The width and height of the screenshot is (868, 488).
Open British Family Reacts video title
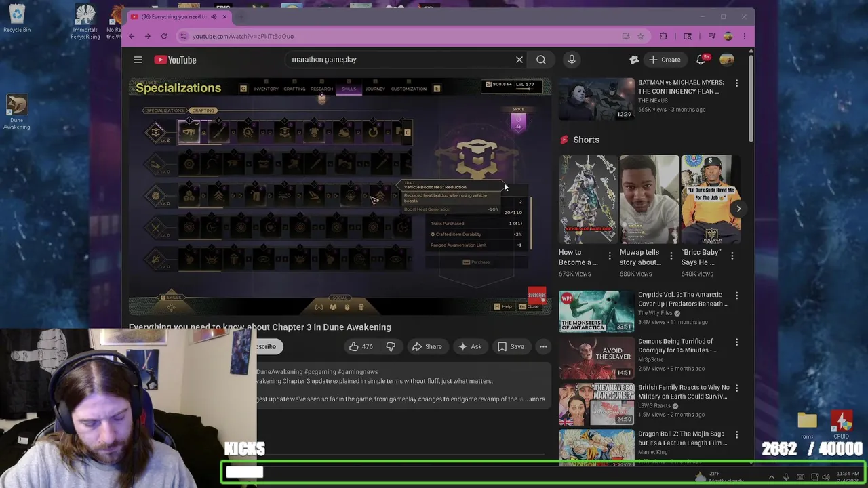click(x=684, y=392)
